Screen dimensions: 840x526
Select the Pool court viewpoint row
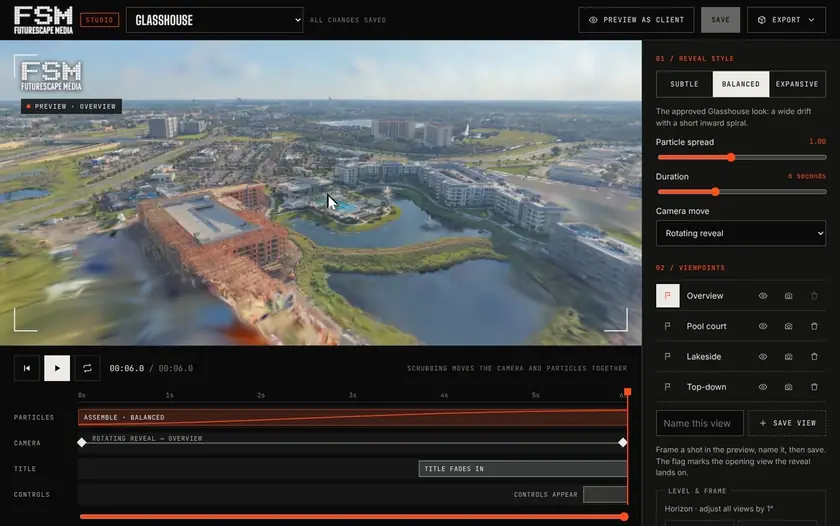[x=741, y=326]
